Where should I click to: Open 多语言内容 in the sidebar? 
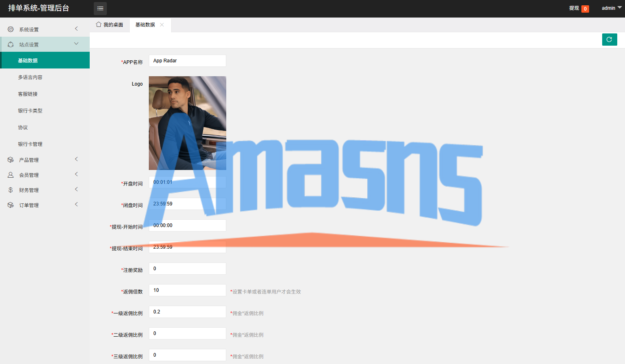click(x=45, y=77)
